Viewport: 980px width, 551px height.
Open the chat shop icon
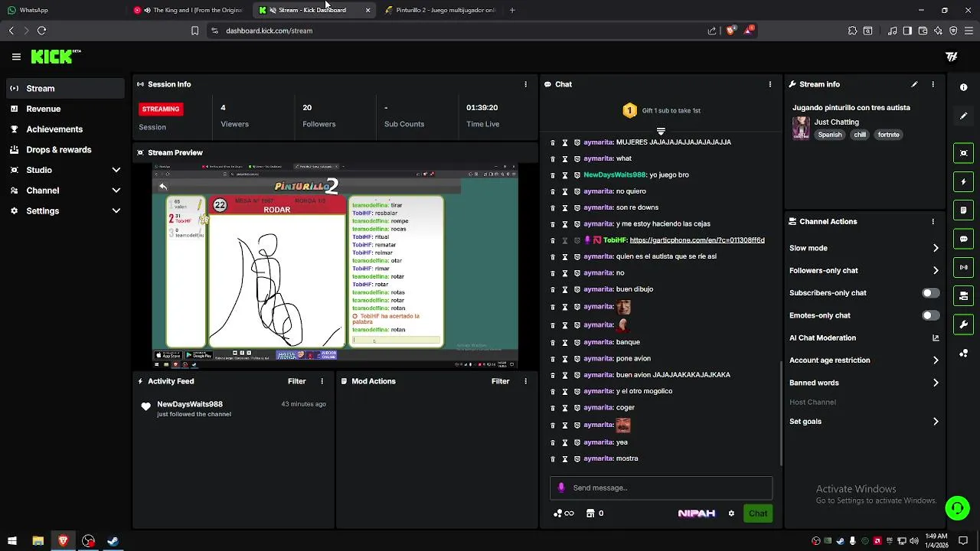(590, 514)
